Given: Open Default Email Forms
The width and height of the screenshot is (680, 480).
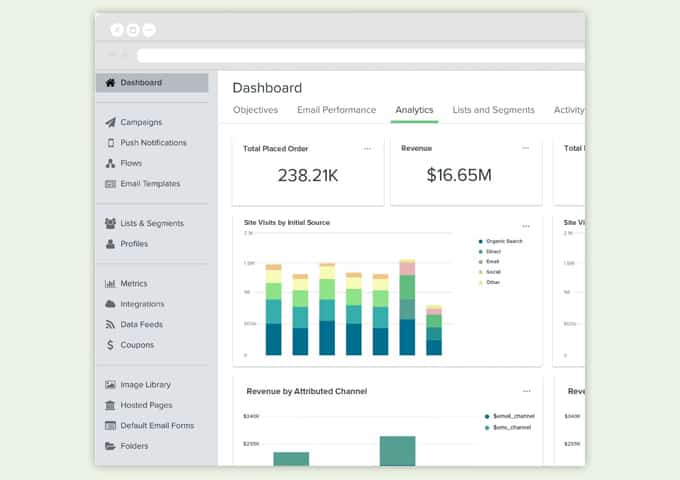Looking at the screenshot, I should [157, 425].
